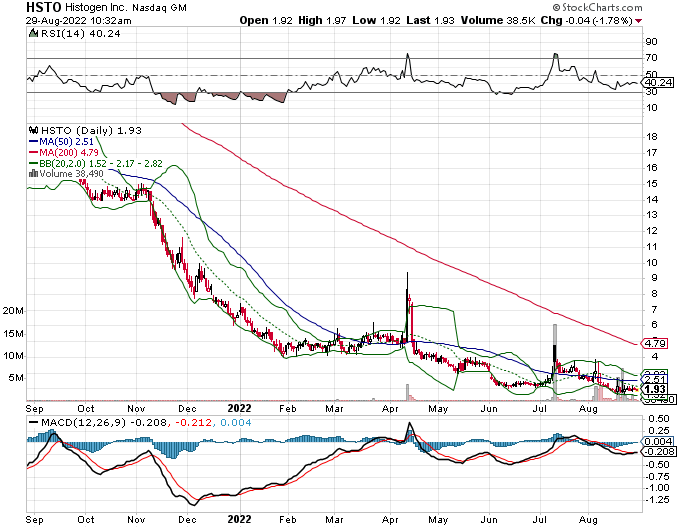Screen dimensions: 678x529
Task: Click the bold 1.93 last price tag
Action: [x=656, y=389]
